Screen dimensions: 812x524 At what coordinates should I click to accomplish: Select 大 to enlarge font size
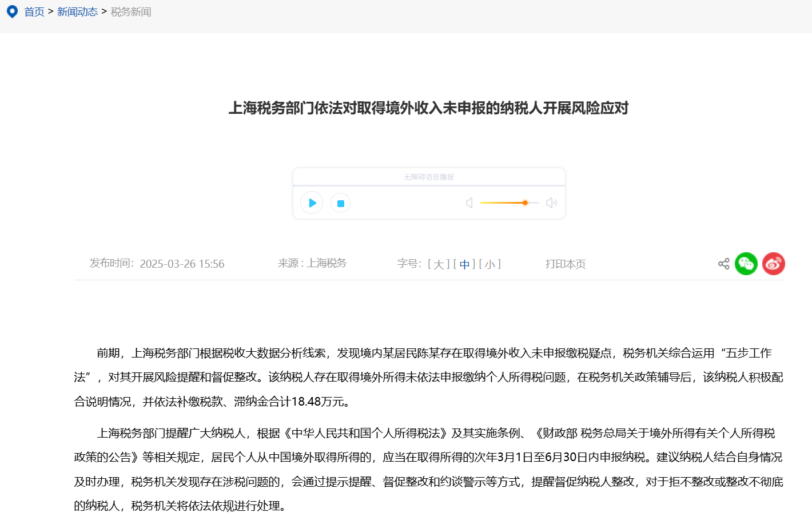point(438,264)
